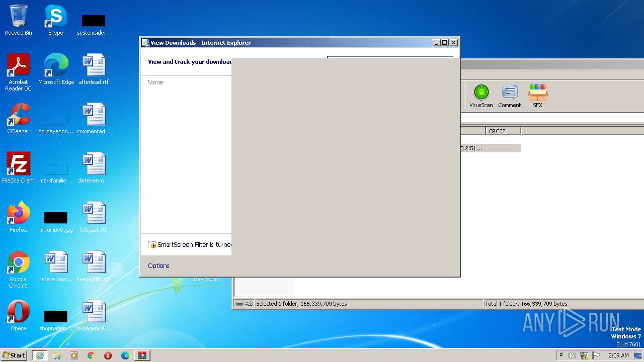Select the afterlead.rtf document
Image resolution: width=644 pixels, height=362 pixels.
(94, 69)
